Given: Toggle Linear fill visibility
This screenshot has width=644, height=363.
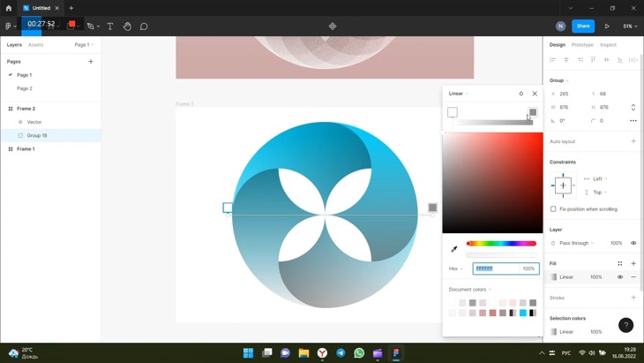Looking at the screenshot, I should tap(620, 277).
